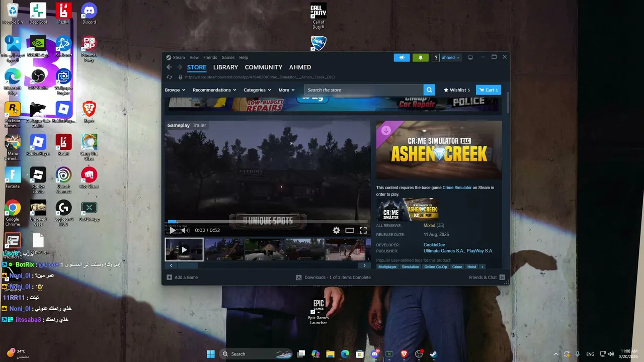
Task: Expand the Browse store menu
Action: [x=175, y=90]
